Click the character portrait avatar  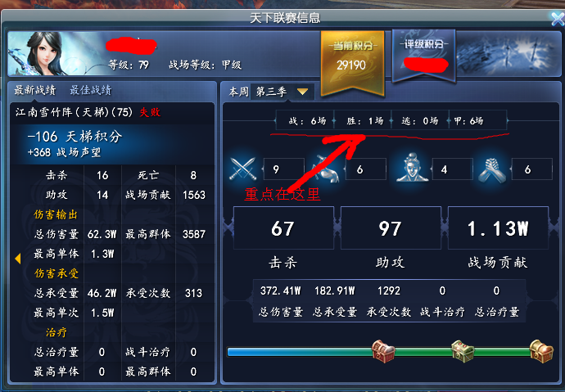[x=43, y=53]
